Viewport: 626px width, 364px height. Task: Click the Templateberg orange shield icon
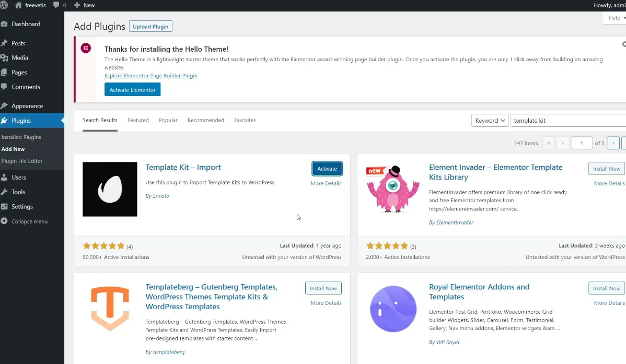click(x=110, y=309)
